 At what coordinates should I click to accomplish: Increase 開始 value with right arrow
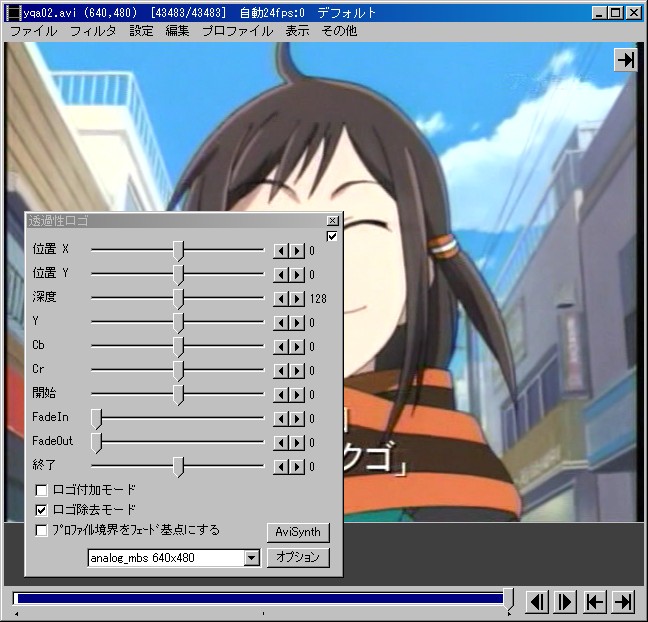coord(297,394)
